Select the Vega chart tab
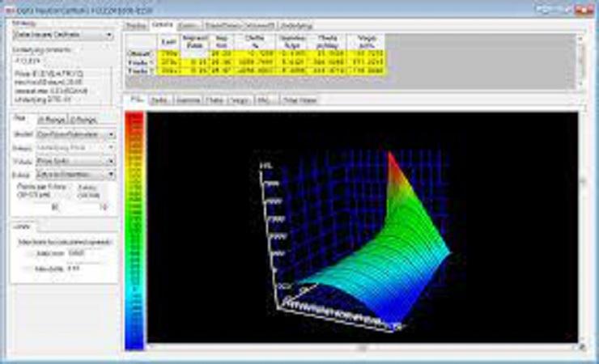This screenshot has height=364, width=599. pyautogui.click(x=240, y=100)
